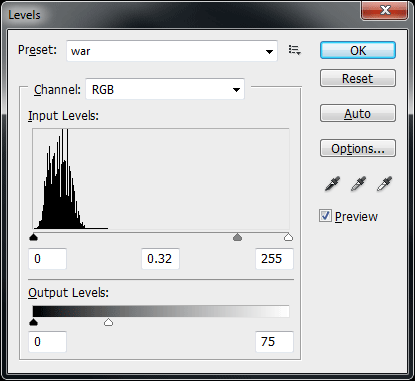Click the input black point slider
The width and height of the screenshot is (415, 381).
tap(34, 237)
